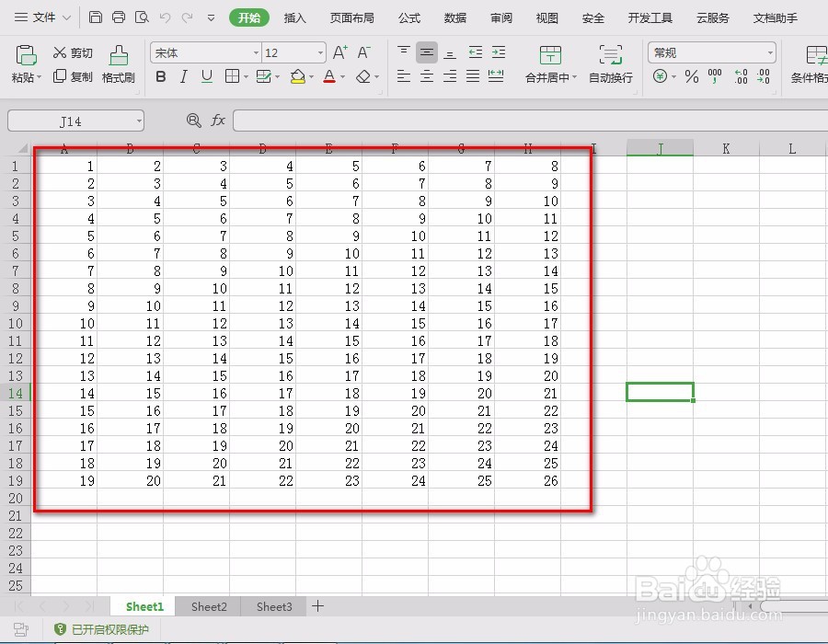The height and width of the screenshot is (644, 828).
Task: Add a new sheet with plus button
Action: pos(317,606)
